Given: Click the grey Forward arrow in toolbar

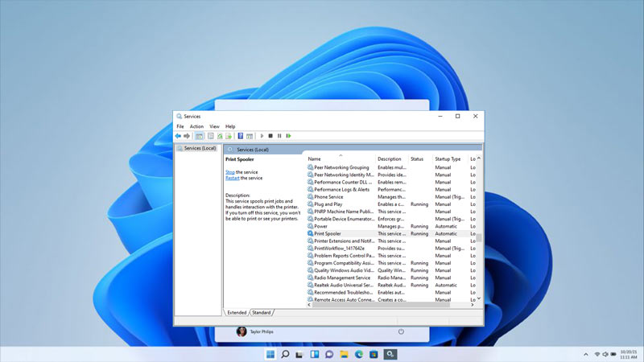Looking at the screenshot, I should pos(187,136).
